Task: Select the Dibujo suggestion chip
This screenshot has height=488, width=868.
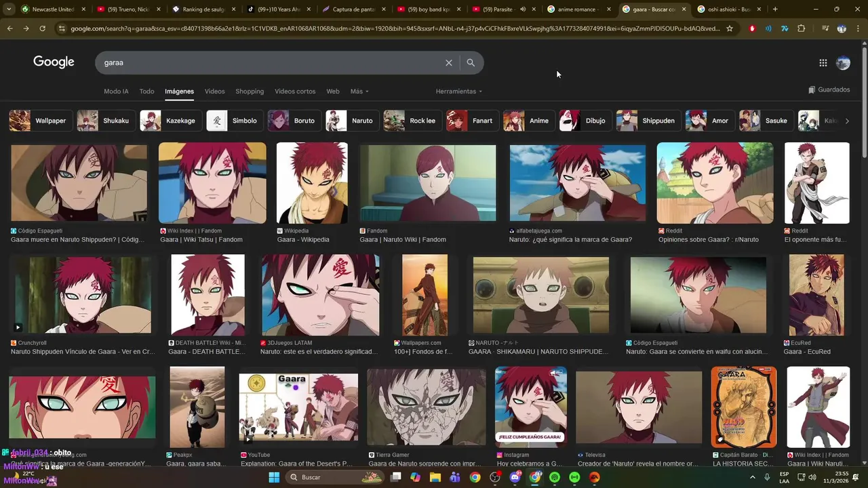Action: 585,121
